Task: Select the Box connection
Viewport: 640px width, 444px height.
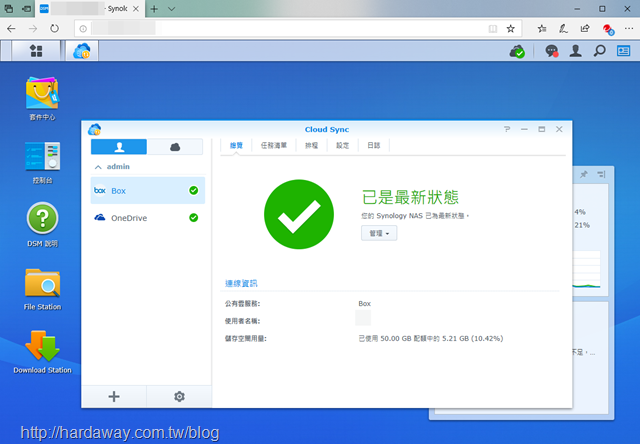Action: tap(147, 191)
